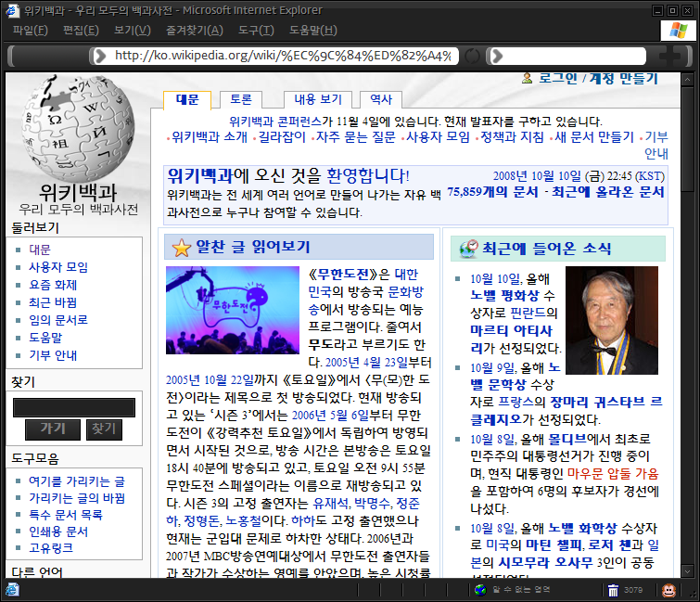Click the Wikipedia puzzle globe logo
The height and width of the screenshot is (602, 700).
78,127
